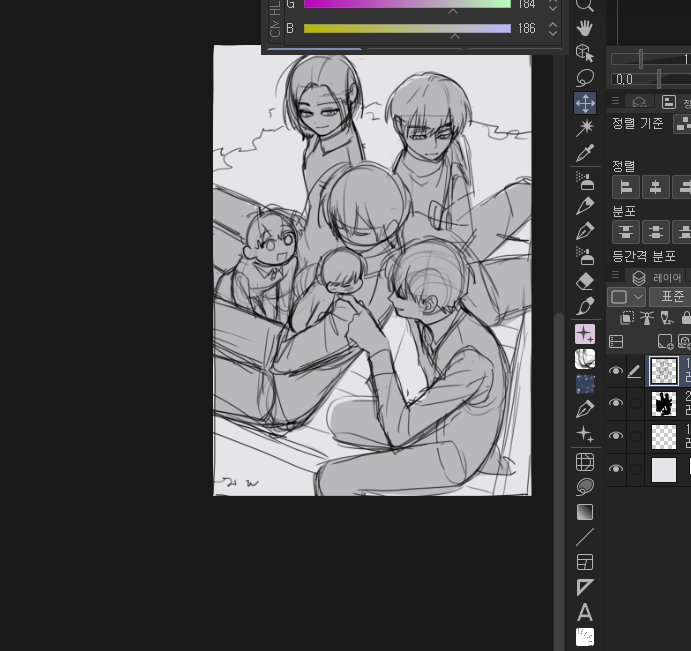The image size is (691, 651).
Task: Select the gray sparkle tool above the grid icon
Action: (585, 434)
